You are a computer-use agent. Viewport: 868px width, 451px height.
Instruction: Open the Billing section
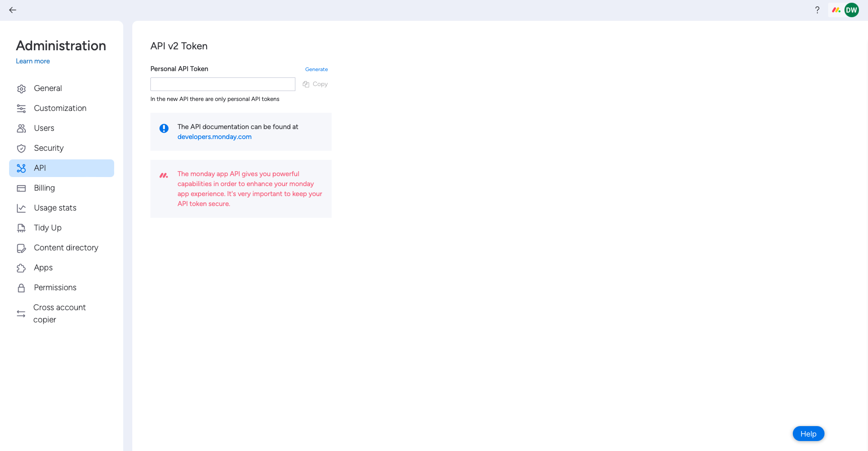coord(44,188)
